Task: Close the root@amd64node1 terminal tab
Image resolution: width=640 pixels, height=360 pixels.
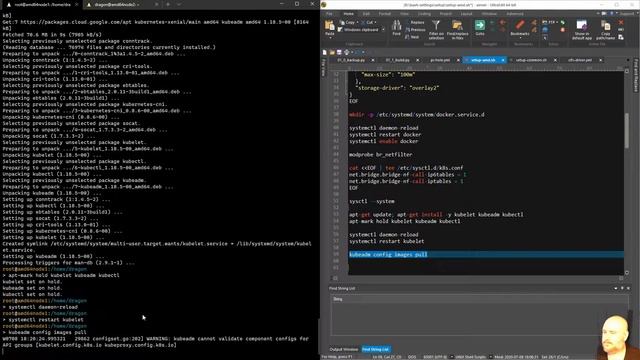Action: (x=77, y=4)
